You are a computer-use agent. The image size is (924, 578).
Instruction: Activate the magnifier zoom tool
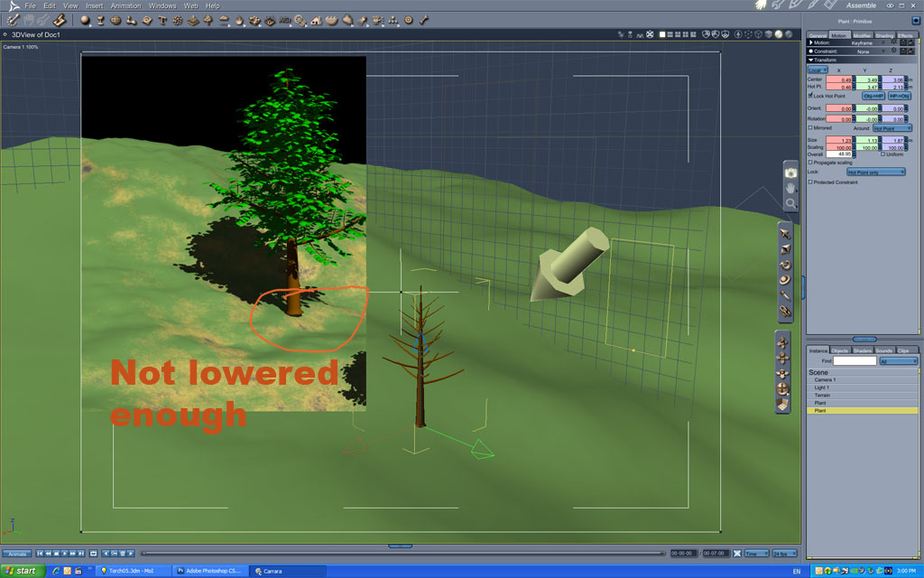click(x=790, y=203)
